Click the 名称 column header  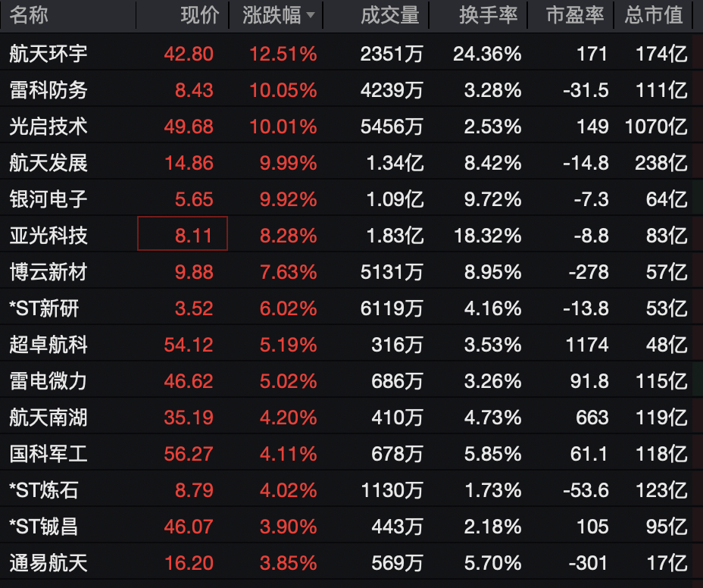29,15
